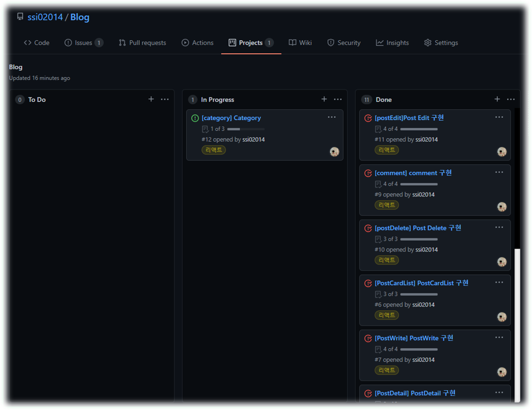View the Insights tab
Screen dimensions: 532x410
tap(392, 43)
